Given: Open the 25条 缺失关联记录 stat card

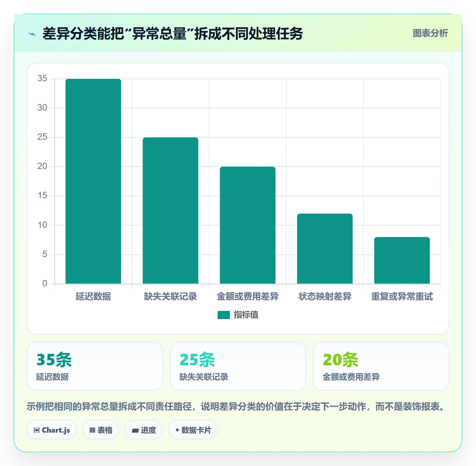Looking at the screenshot, I should [238, 366].
